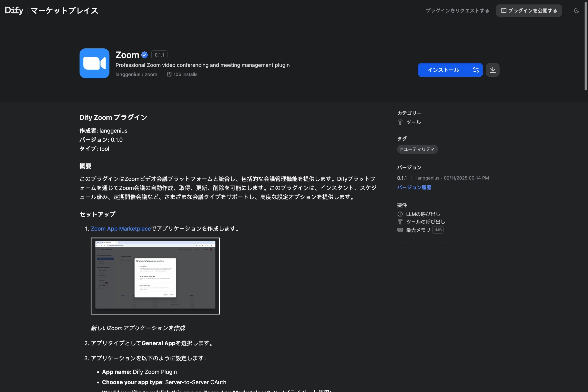Toggle dark mode moon icon

[577, 10]
